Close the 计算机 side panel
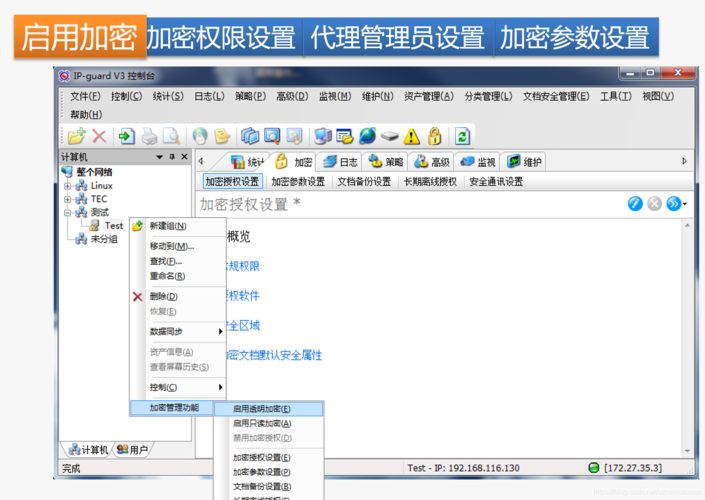The height and width of the screenshot is (500, 705). [184, 156]
